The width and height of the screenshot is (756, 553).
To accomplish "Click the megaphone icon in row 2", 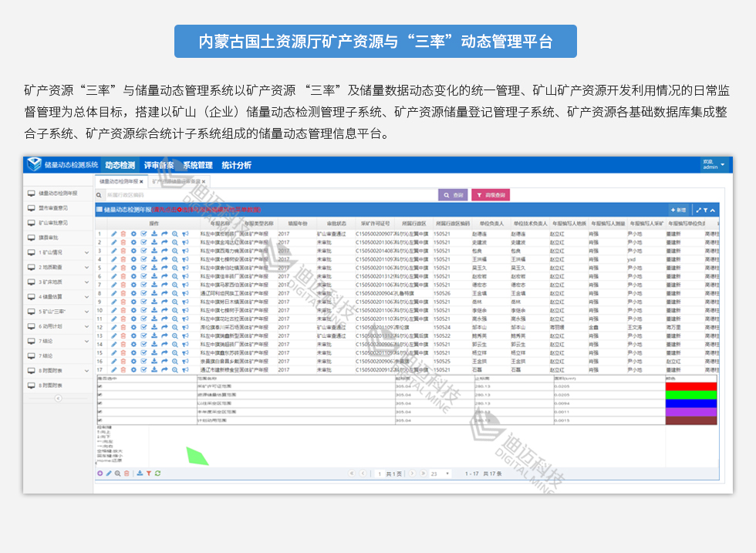I will (185, 241).
